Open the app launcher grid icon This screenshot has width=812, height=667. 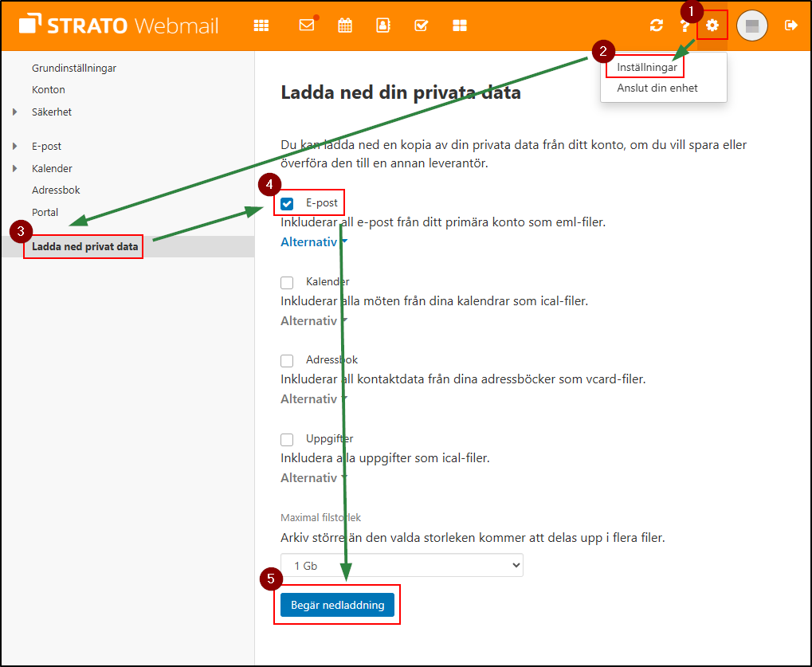pos(261,25)
